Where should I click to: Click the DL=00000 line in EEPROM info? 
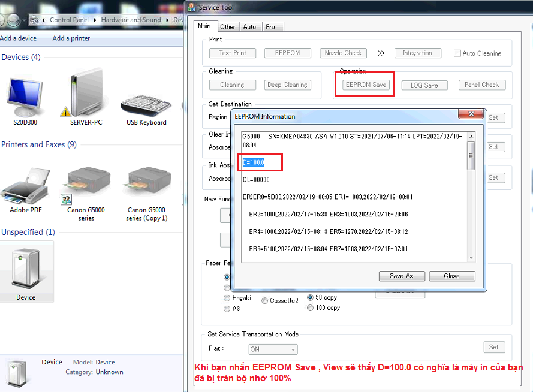pyautogui.click(x=256, y=180)
